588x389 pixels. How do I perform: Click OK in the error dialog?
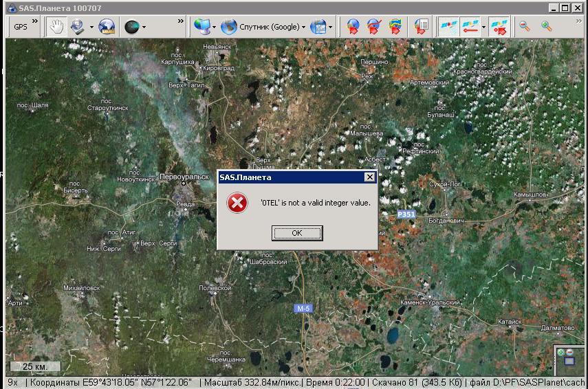click(297, 233)
